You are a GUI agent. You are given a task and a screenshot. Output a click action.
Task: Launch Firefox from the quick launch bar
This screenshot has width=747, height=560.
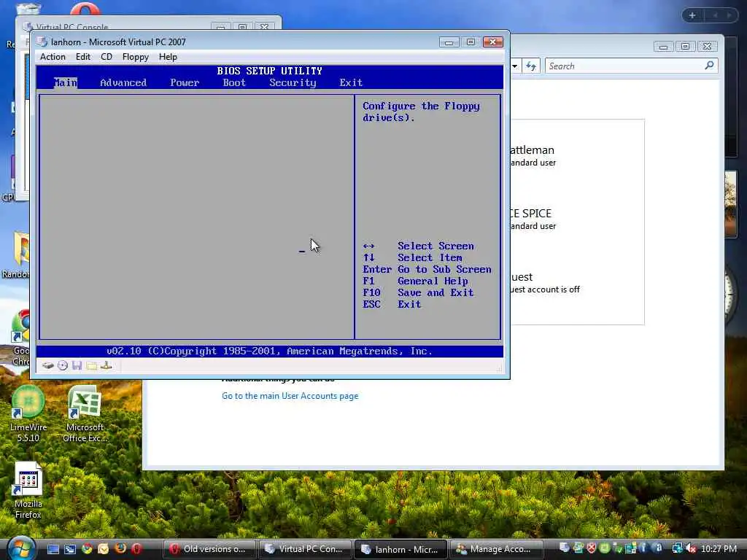click(x=120, y=548)
